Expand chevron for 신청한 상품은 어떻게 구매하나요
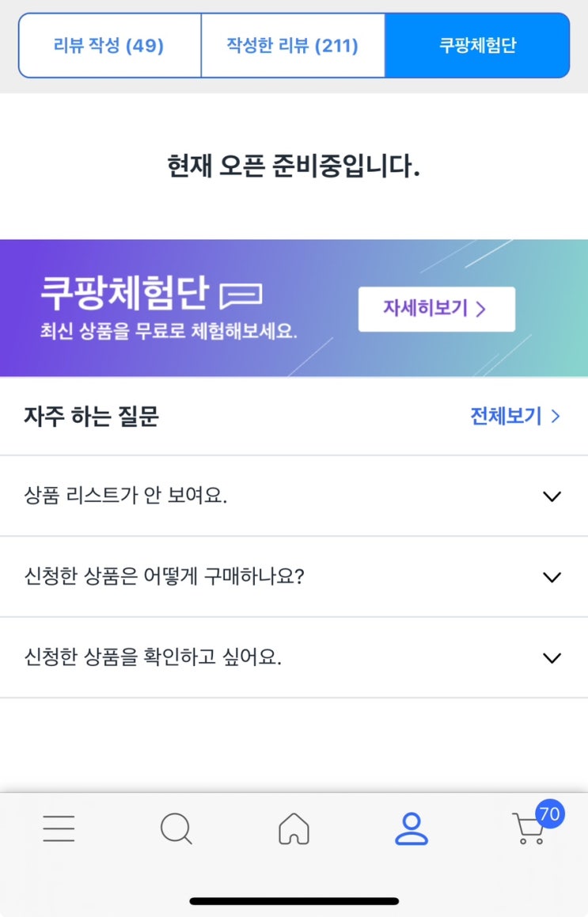588x917 pixels. (x=552, y=577)
